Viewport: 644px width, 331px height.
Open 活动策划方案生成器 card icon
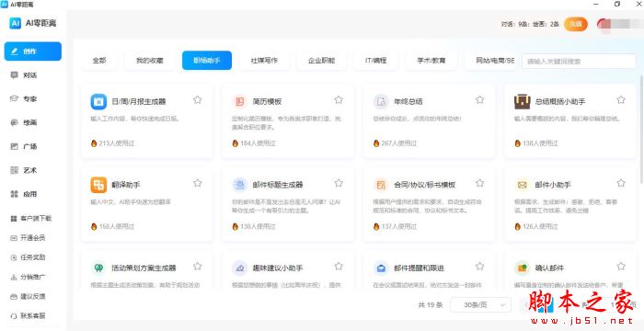pyautogui.click(x=98, y=268)
